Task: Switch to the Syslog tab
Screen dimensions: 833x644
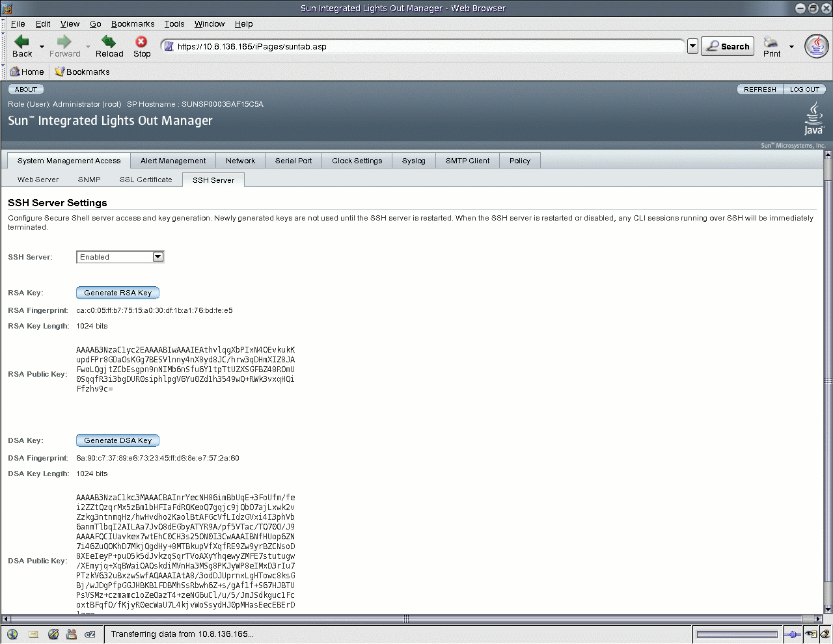Action: tap(414, 161)
